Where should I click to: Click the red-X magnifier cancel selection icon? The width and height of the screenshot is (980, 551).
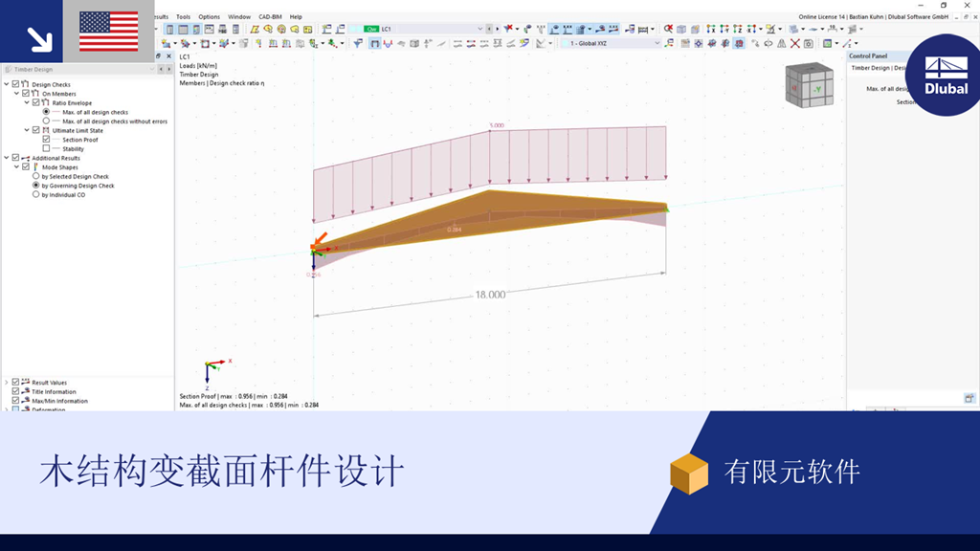point(668,29)
